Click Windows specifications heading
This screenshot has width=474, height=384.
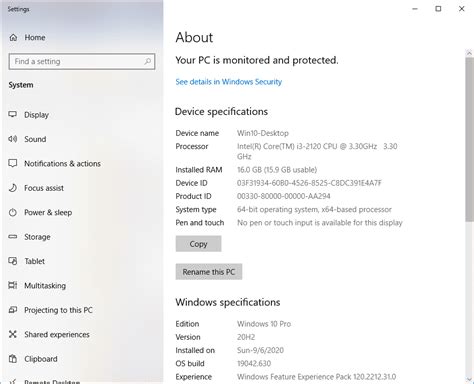pos(228,302)
